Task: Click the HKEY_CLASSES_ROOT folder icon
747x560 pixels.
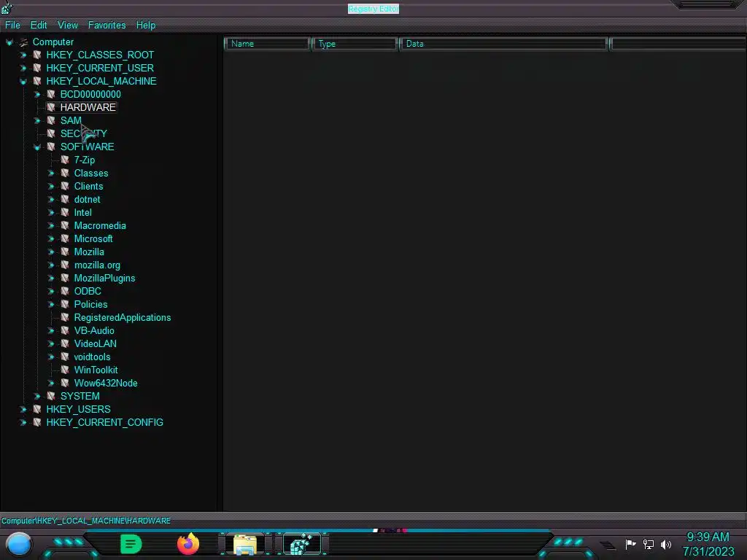Action: tap(37, 55)
